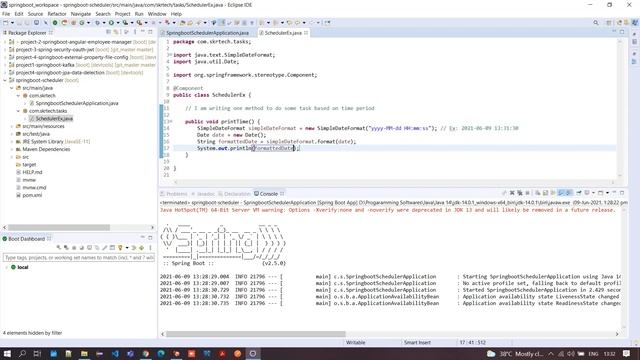Click the Console horizontal scrollbar

[256, 334]
